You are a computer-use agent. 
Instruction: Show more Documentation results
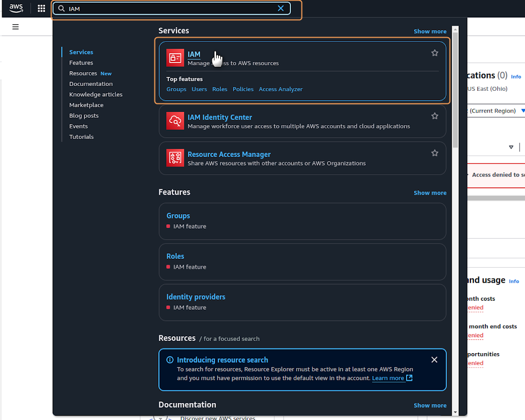click(x=430, y=406)
